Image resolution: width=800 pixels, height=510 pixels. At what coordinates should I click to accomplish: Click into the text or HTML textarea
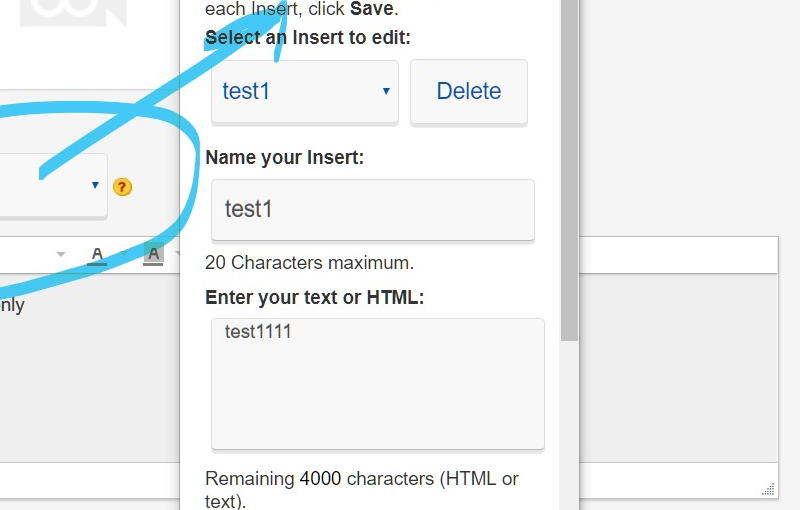tap(378, 384)
